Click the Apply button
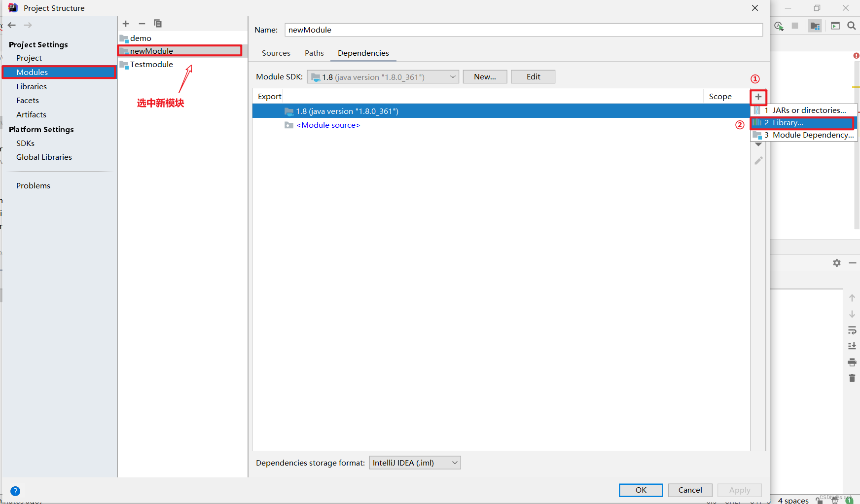Viewport: 860px width, 504px height. pyautogui.click(x=740, y=490)
